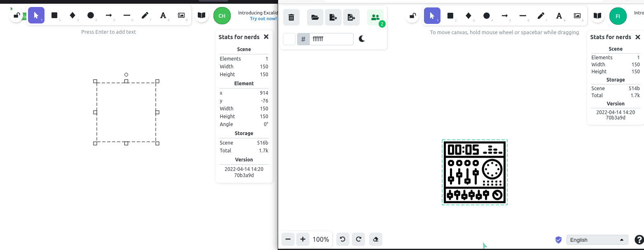Viewport: 644px width, 250px height.
Task: Open the live collaboration panel
Action: 375,17
